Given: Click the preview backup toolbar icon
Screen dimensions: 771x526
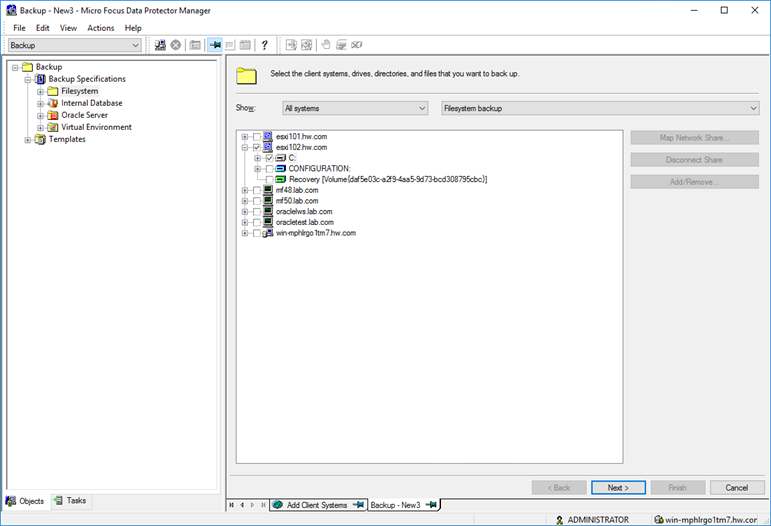Looking at the screenshot, I should (306, 45).
